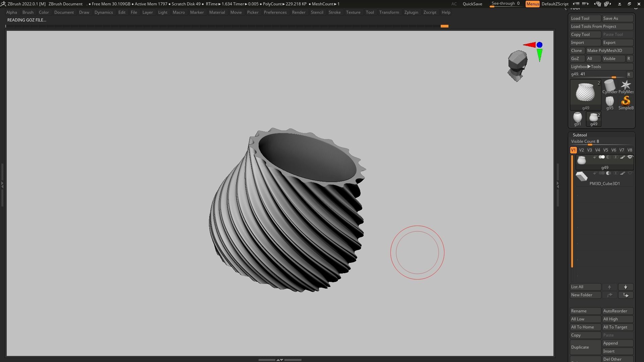Image resolution: width=644 pixels, height=362 pixels.
Task: Expand the left tray divider arrow
Action: click(2, 184)
